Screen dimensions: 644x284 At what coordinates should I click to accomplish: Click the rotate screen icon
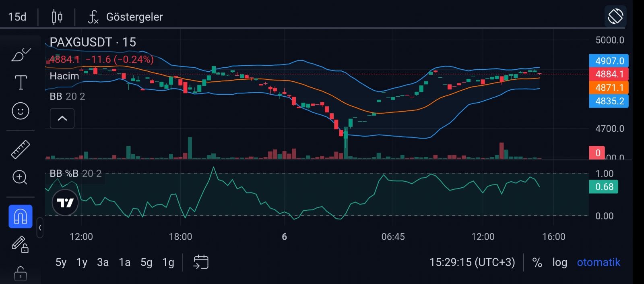pos(615,17)
